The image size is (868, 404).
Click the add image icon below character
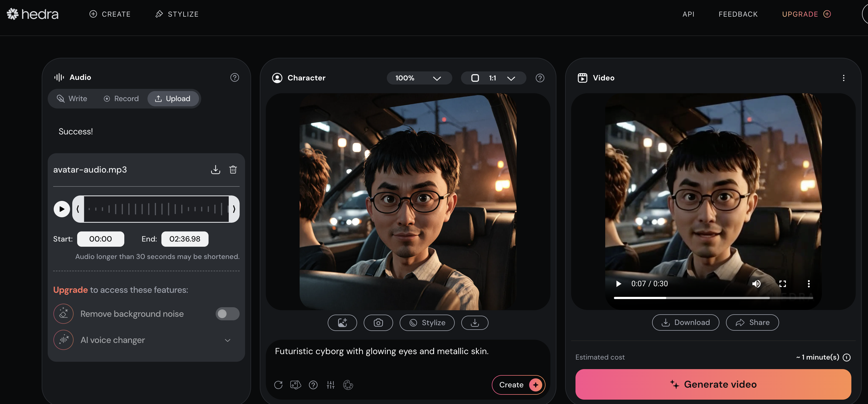[x=342, y=323]
